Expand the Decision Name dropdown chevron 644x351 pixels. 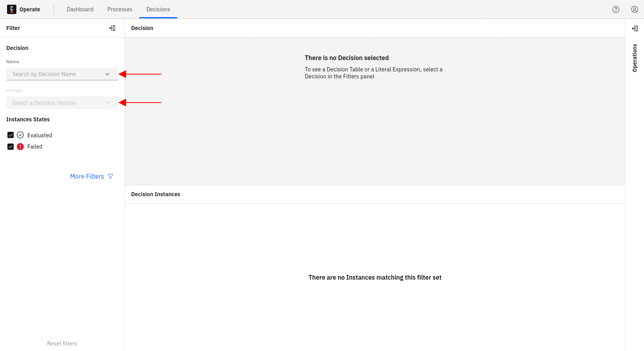point(107,74)
